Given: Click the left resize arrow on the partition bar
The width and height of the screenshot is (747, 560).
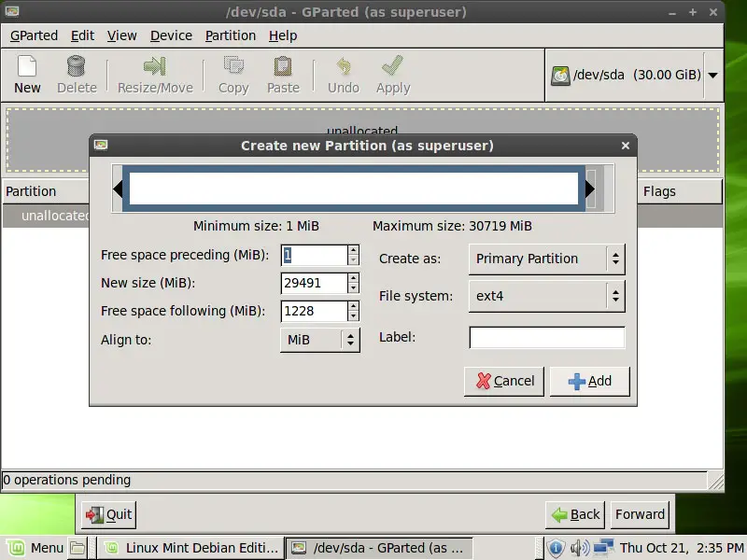Looking at the screenshot, I should point(118,189).
